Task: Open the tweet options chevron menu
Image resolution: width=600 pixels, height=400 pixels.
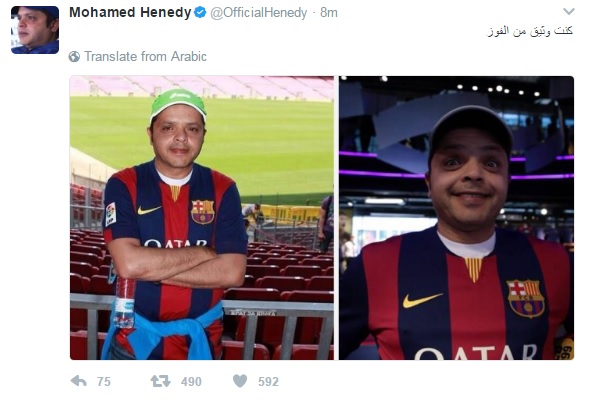Action: click(x=569, y=11)
